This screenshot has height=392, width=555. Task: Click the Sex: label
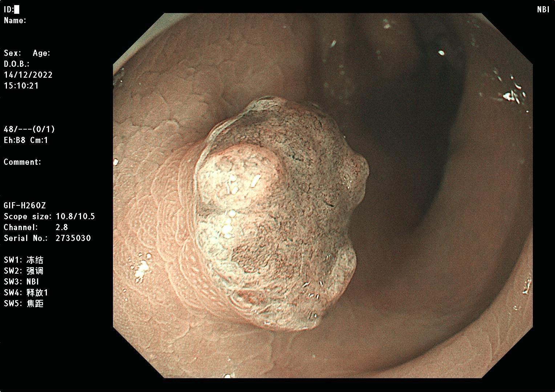(x=12, y=53)
